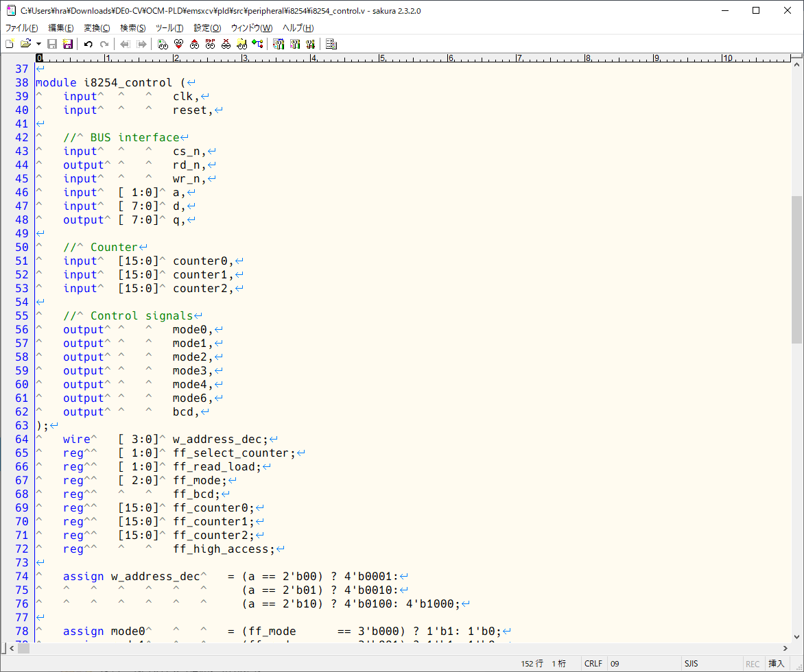Click 'w_address_dec;' on line 64
The width and height of the screenshot is (804, 672).
[x=220, y=440]
